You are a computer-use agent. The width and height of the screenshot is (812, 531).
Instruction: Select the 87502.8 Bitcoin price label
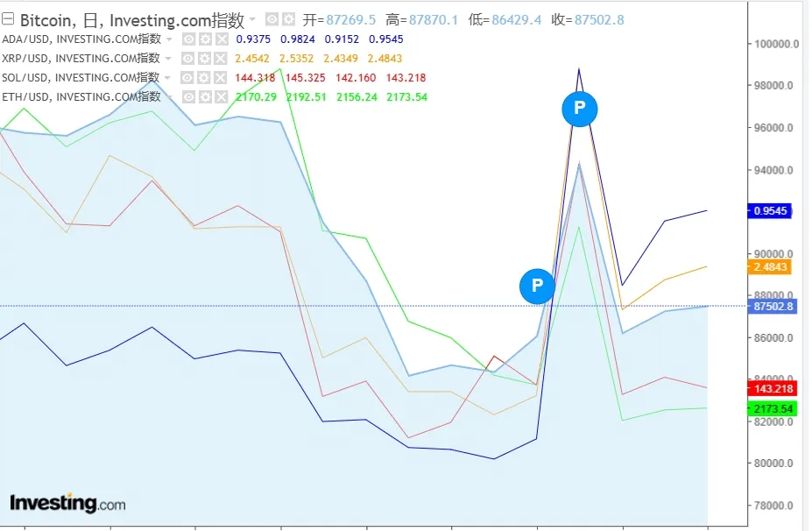point(772,306)
